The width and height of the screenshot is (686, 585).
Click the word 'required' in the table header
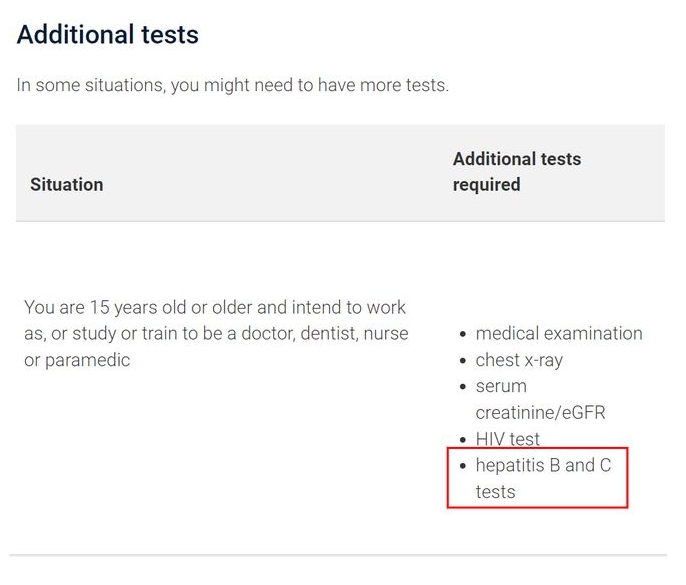(x=486, y=185)
